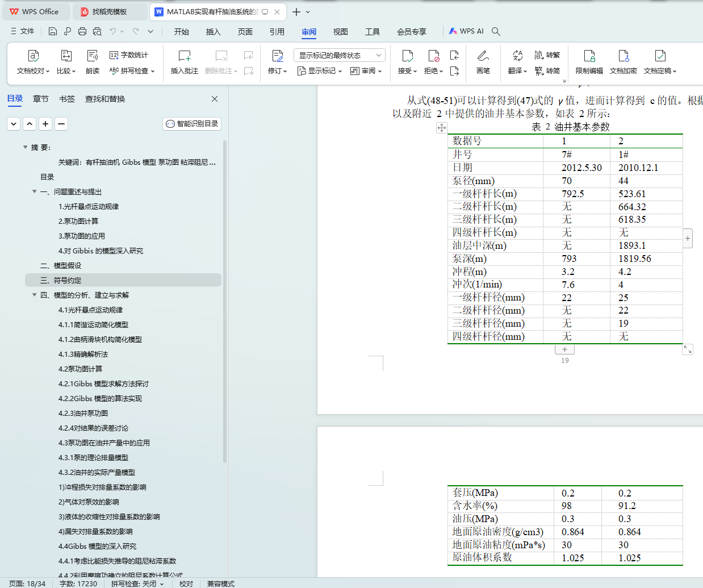Open the tab list dropdown arrow
Viewport: 703px width, 588px height.
pyautogui.click(x=308, y=12)
